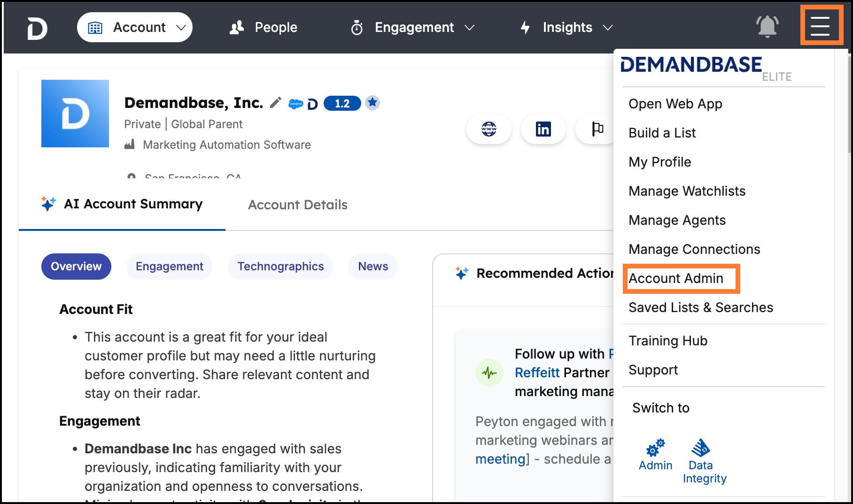Screen dimensions: 853x504
Task: Select the Engagement pill tab
Action: pyautogui.click(x=170, y=267)
